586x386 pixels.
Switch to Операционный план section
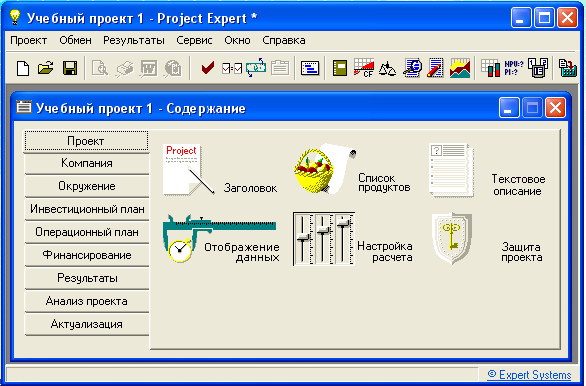(x=87, y=232)
